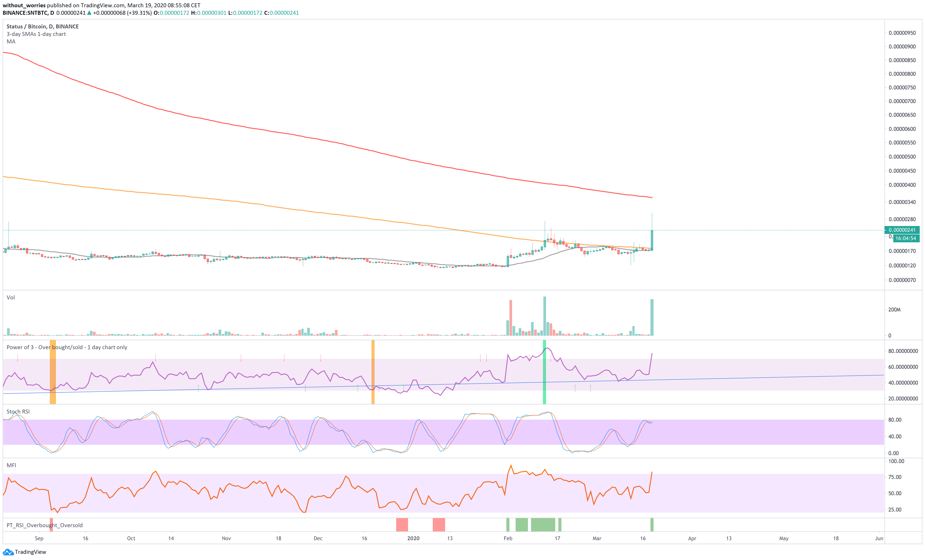Click the large green candle at the chart's right end
This screenshot has width=925, height=560.
coord(652,240)
